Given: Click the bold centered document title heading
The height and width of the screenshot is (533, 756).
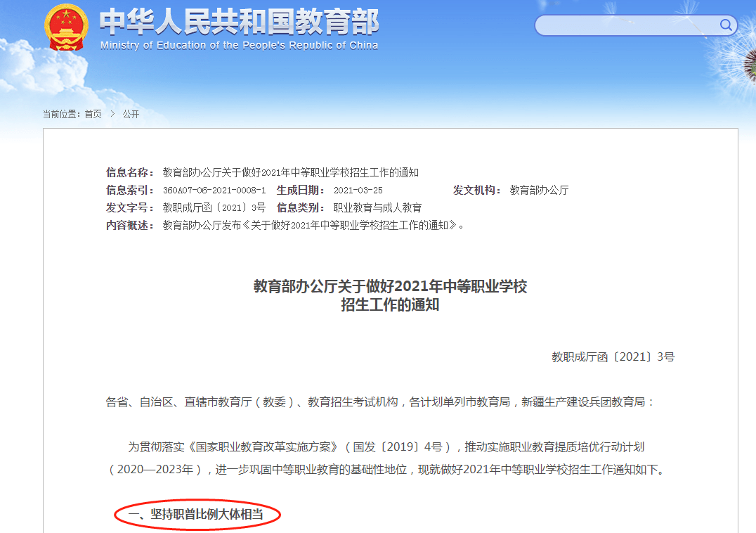Looking at the screenshot, I should [390, 295].
